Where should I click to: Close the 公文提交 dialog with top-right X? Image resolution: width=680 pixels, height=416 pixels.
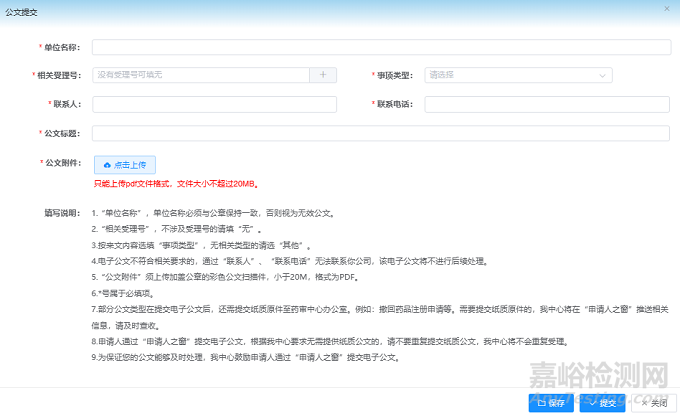(667, 8)
